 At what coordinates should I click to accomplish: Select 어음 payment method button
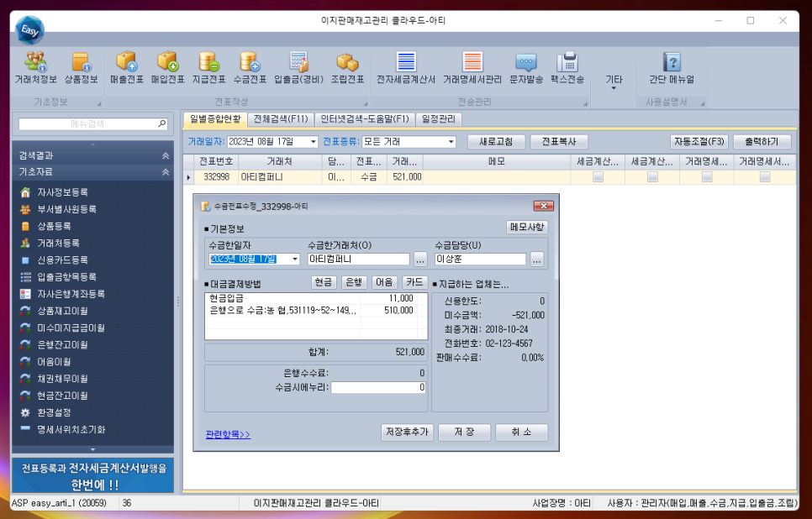click(x=384, y=282)
